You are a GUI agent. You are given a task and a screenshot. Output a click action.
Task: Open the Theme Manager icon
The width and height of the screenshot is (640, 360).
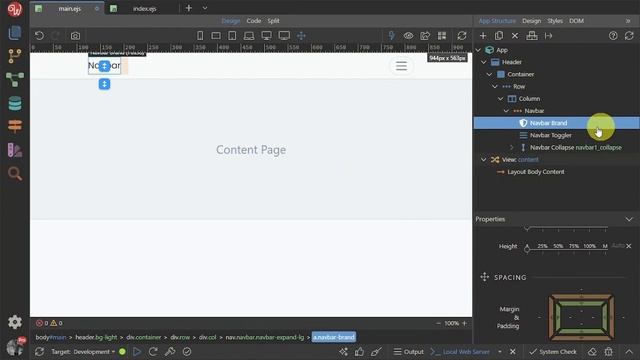tap(15, 150)
